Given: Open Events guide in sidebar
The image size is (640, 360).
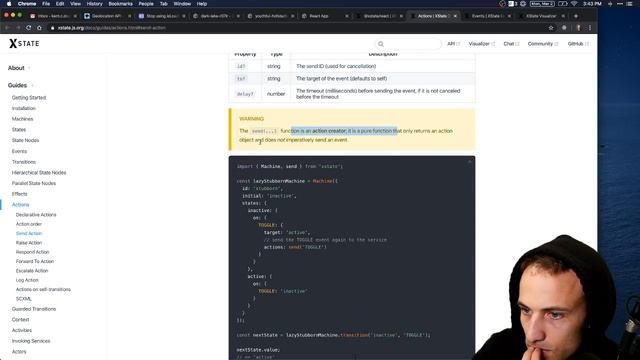Looking at the screenshot, I should coord(19,151).
